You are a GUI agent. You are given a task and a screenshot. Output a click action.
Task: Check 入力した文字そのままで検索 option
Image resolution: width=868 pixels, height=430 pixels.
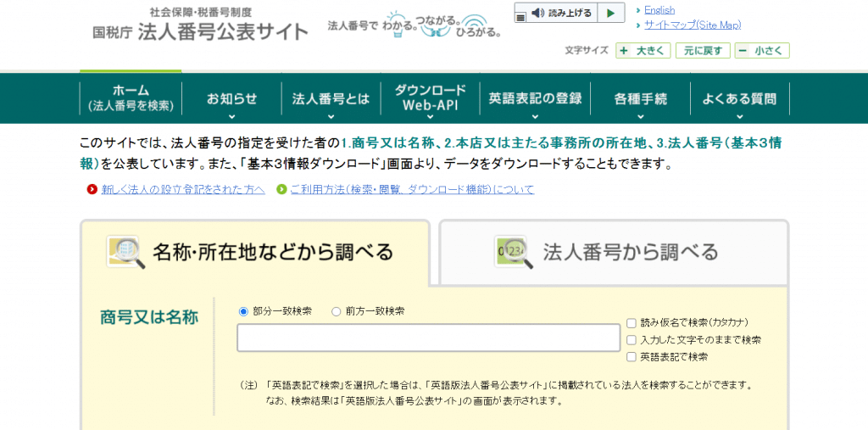[632, 340]
